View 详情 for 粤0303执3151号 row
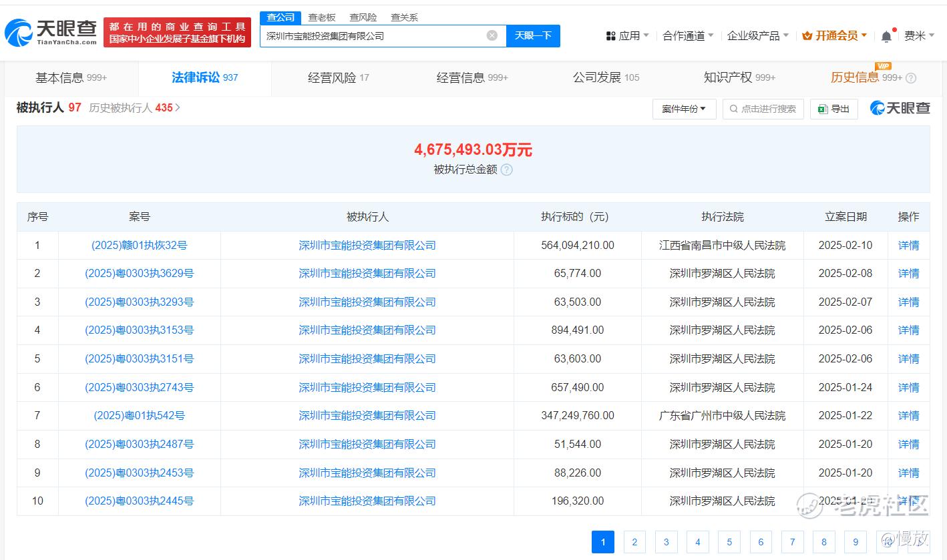The height and width of the screenshot is (560, 947). (908, 359)
